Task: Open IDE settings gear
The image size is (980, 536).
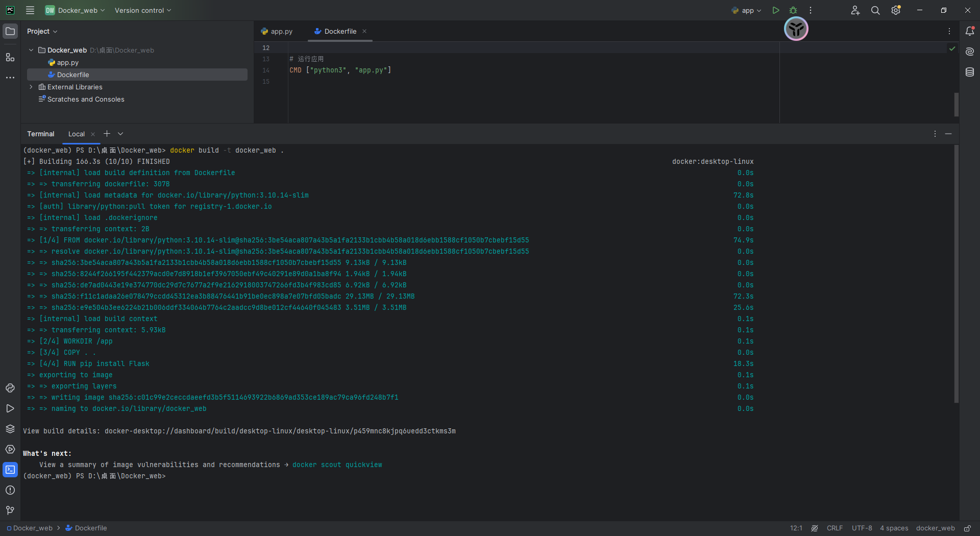Action: (x=896, y=10)
